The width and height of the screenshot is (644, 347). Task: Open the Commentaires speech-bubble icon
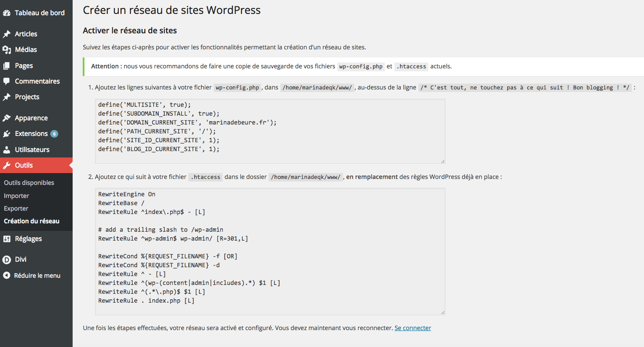7,81
